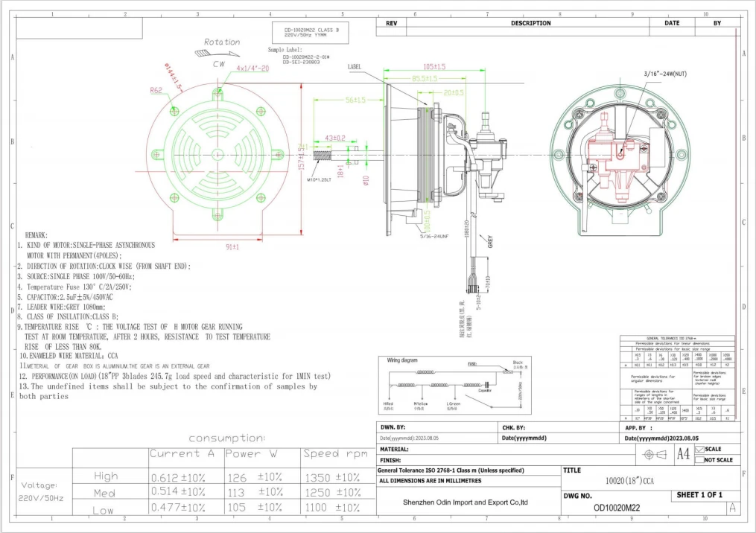Screen dimensions: 756x533
Task: Click the '43±0.2' dimension
Action: point(335,138)
